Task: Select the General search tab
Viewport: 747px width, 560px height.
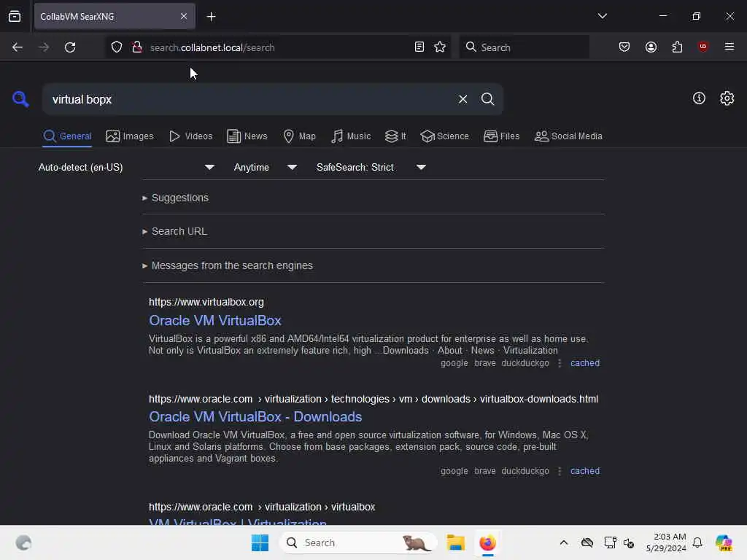Action: point(67,136)
